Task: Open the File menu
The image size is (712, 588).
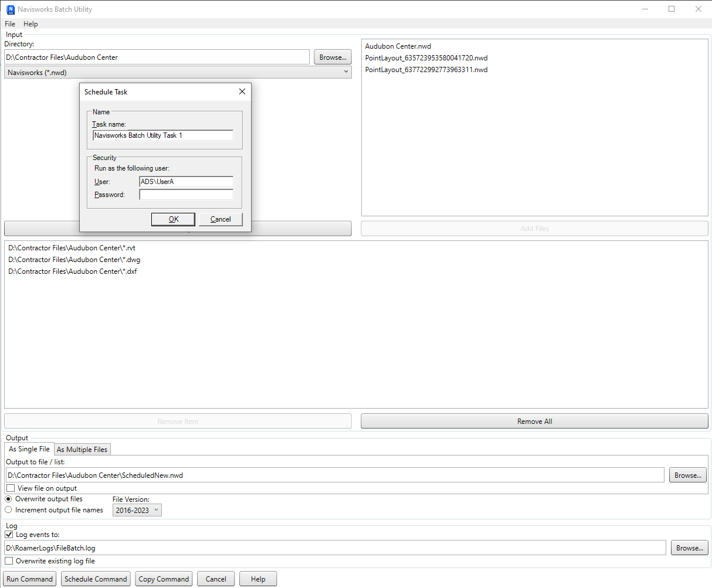Action: pyautogui.click(x=10, y=24)
